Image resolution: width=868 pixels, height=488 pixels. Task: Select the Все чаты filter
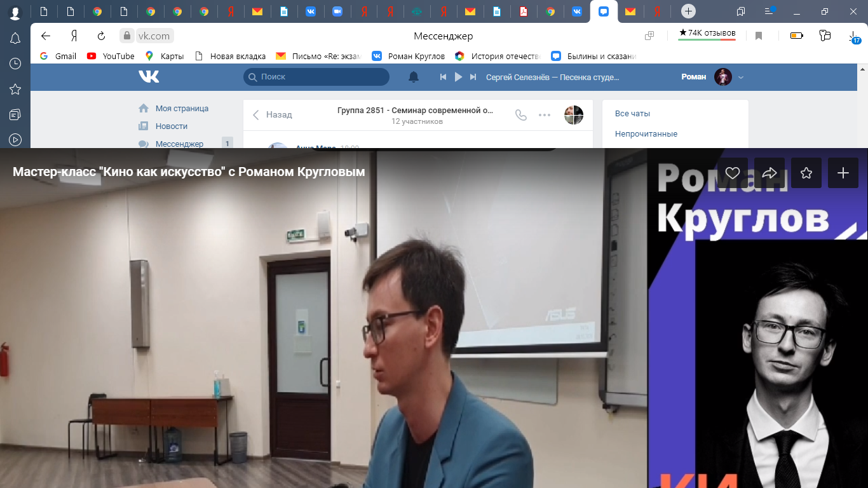click(x=632, y=114)
